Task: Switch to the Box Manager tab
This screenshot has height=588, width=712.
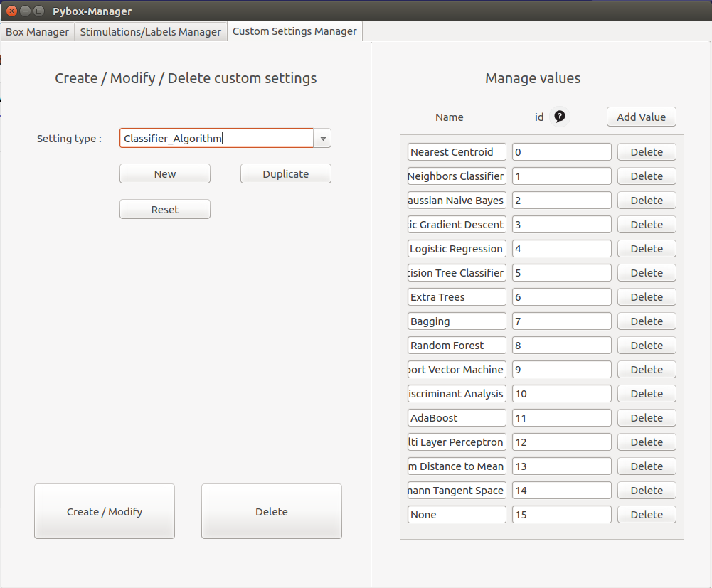Action: [37, 32]
